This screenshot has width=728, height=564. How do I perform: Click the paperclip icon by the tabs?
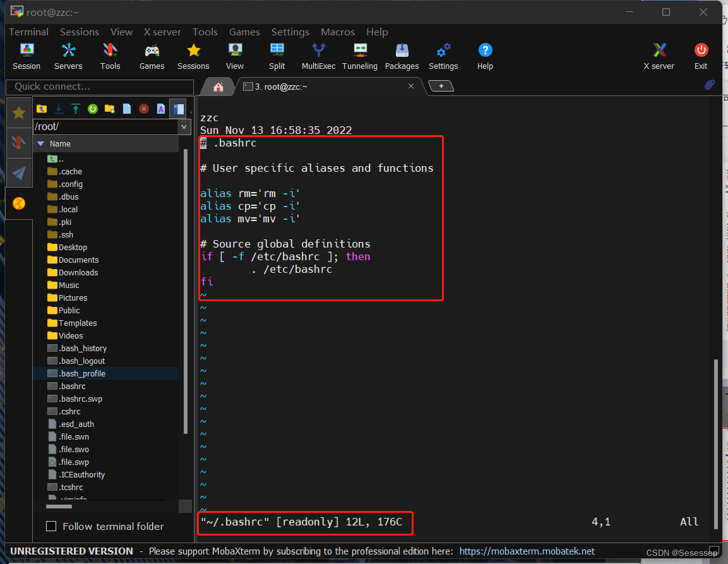pos(710,85)
